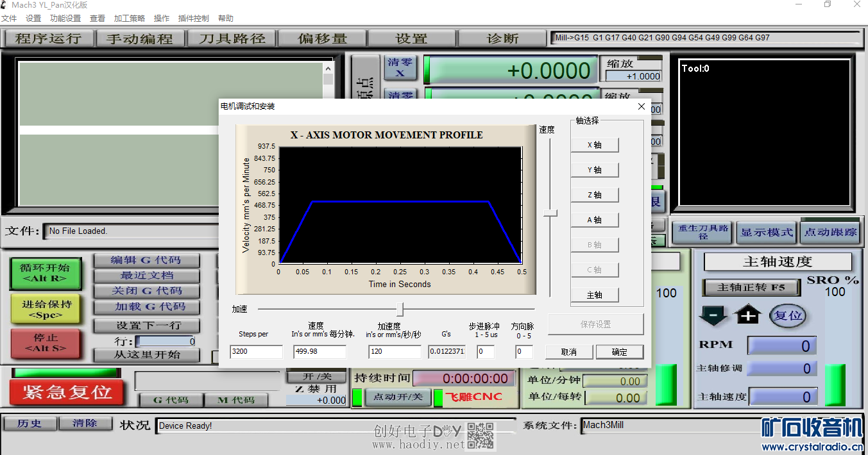Toggle 主轴正转 F5 spindle on
Screen dimensions: 868x455
[x=751, y=288]
